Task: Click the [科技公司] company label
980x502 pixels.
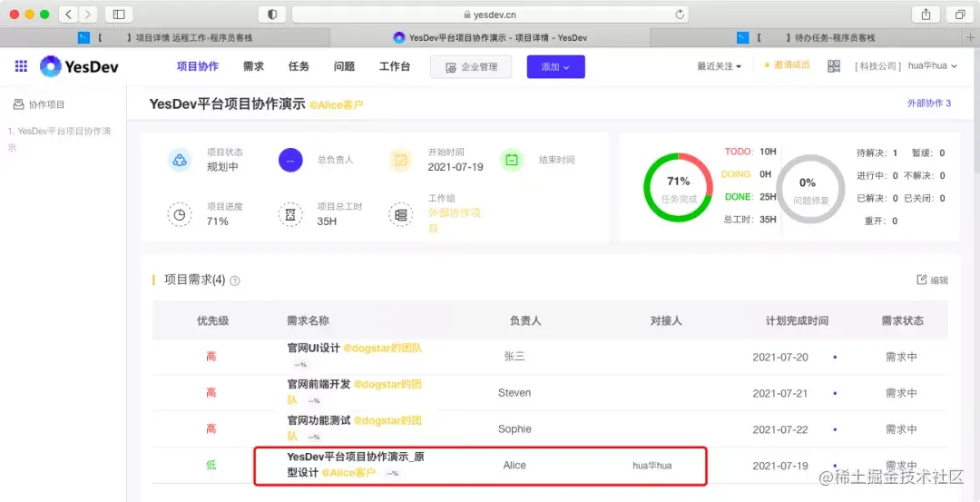Action: pos(877,66)
